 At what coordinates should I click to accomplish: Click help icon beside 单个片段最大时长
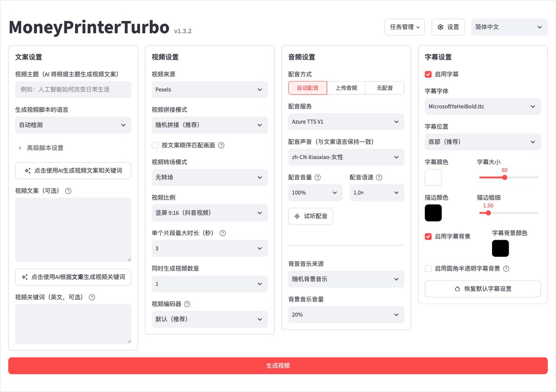tap(222, 233)
